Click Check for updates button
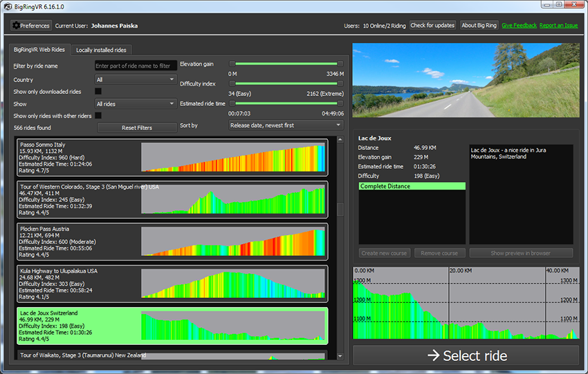The width and height of the screenshot is (588, 374). tap(432, 25)
